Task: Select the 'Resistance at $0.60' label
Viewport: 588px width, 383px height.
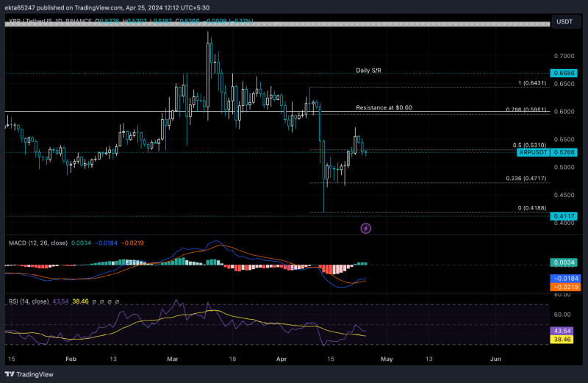Action: click(x=384, y=107)
